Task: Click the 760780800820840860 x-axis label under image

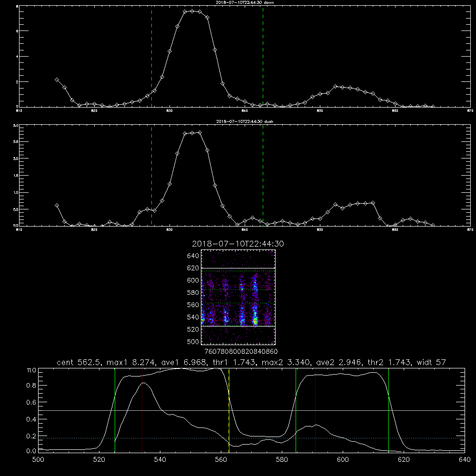Action: click(x=241, y=351)
